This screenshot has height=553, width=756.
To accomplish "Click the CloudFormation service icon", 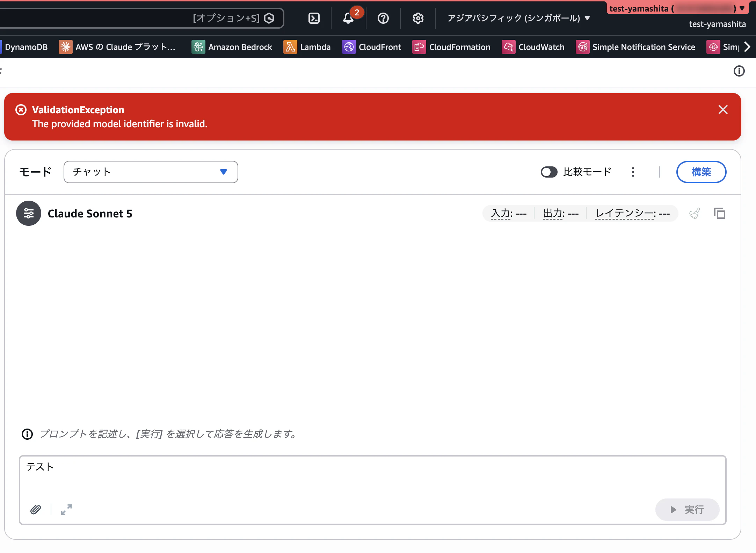I will pyautogui.click(x=419, y=47).
